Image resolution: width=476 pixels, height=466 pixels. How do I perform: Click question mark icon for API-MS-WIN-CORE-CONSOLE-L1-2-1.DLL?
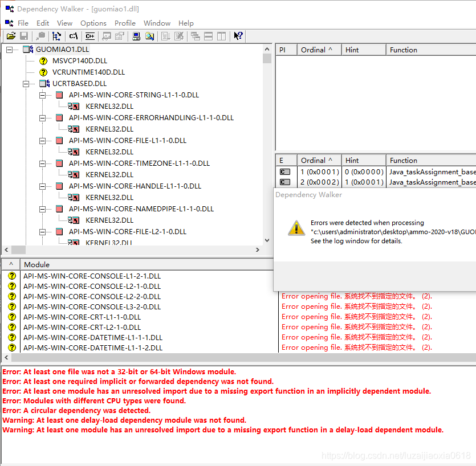point(12,276)
